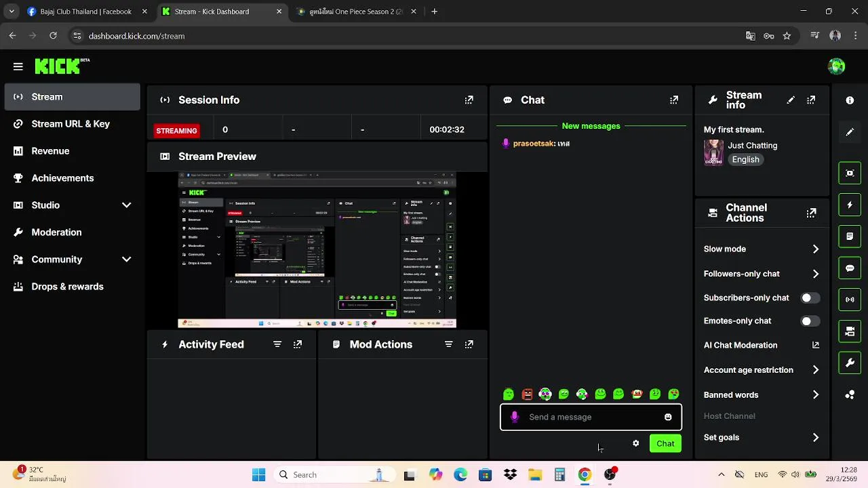The height and width of the screenshot is (488, 868).
Task: Toggle Mod Actions panel via document rail icon
Action: point(850,237)
